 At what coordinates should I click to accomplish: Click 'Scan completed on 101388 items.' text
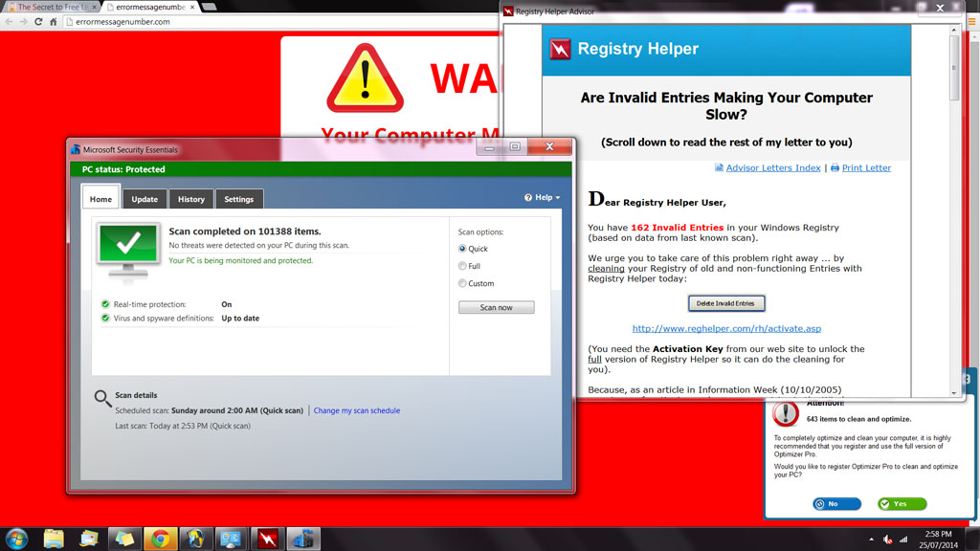pos(245,231)
